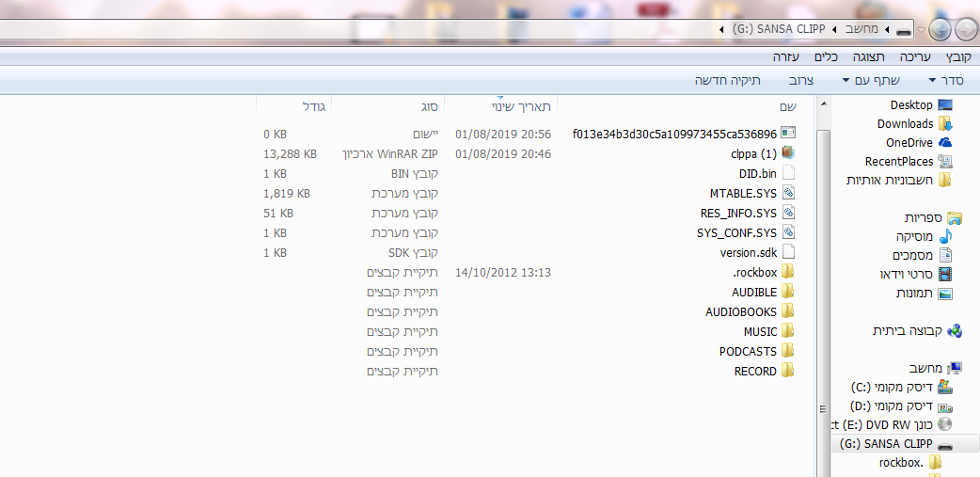Select the AUDIBLE folder icon
Image resolution: width=980 pixels, height=477 pixels.
click(x=788, y=292)
